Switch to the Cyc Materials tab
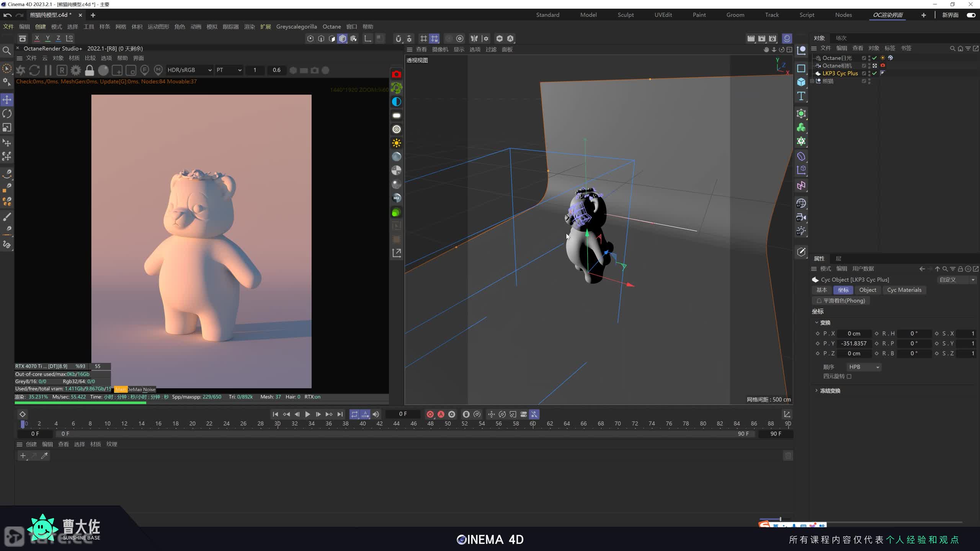The image size is (980, 551). (904, 290)
